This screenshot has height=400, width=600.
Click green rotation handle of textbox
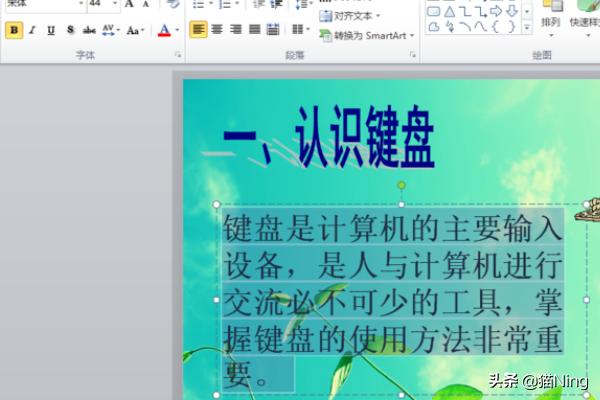pyautogui.click(x=401, y=185)
